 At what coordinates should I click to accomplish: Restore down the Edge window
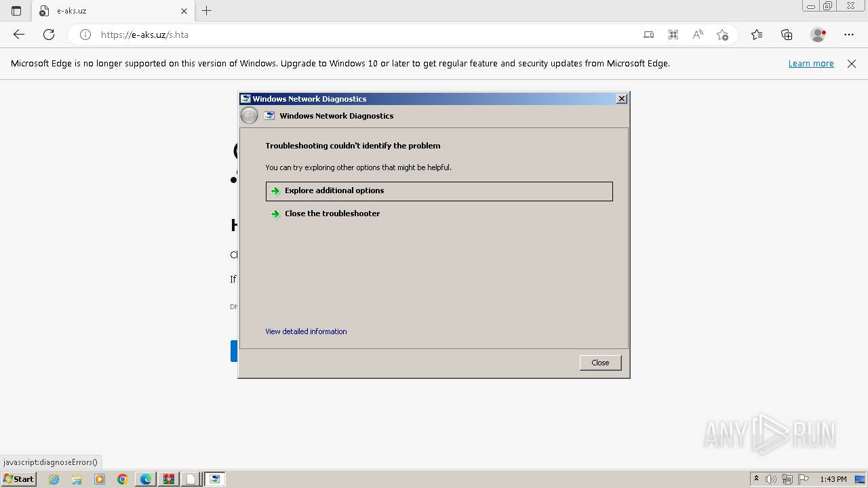pyautogui.click(x=828, y=6)
